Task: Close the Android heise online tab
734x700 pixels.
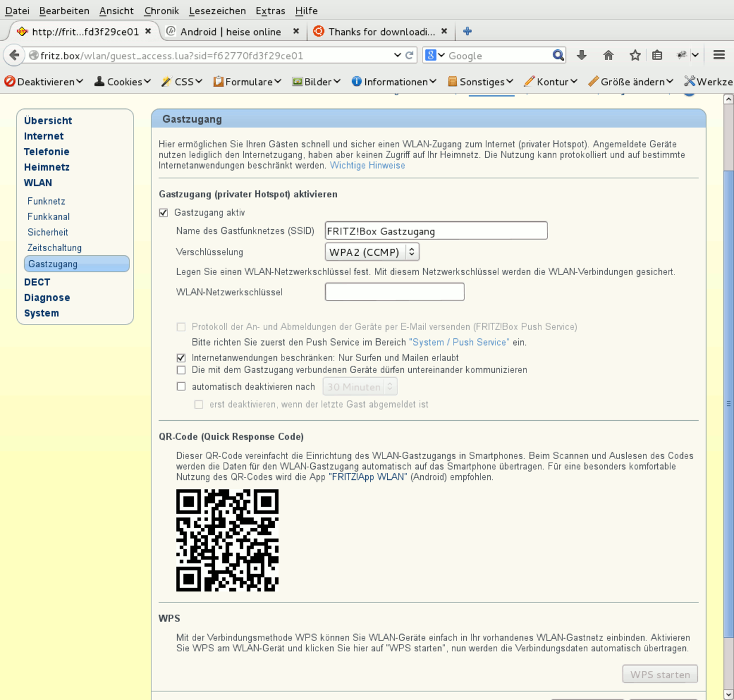Action: pos(296,31)
